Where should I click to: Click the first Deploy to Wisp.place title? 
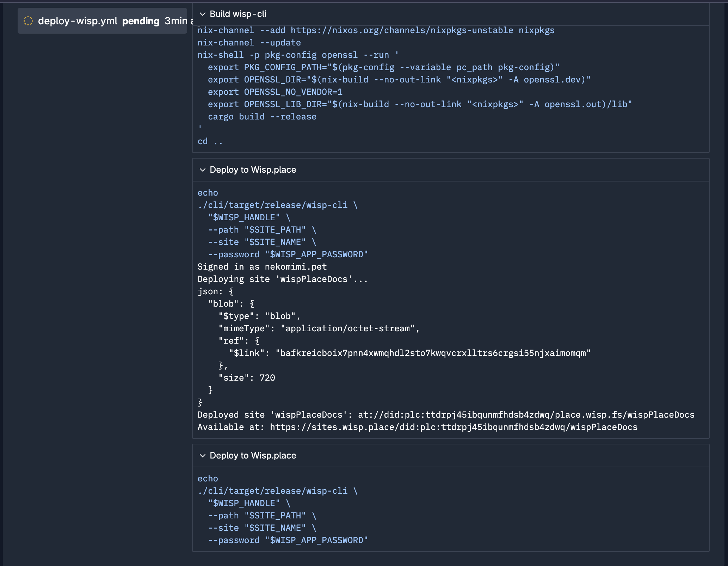point(253,170)
